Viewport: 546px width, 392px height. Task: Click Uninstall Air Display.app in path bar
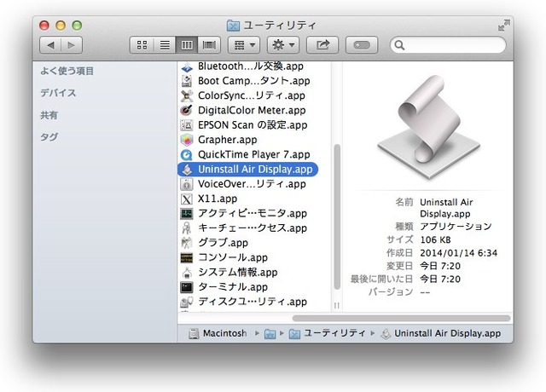coord(440,333)
